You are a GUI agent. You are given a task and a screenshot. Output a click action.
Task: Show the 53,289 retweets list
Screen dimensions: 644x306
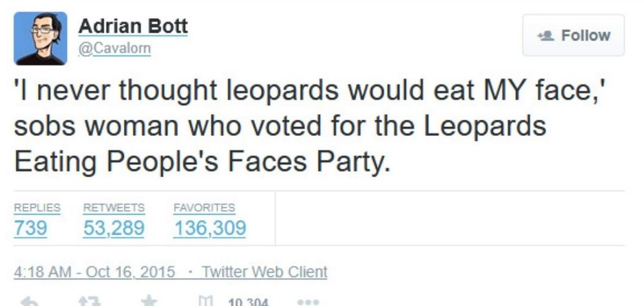(115, 228)
